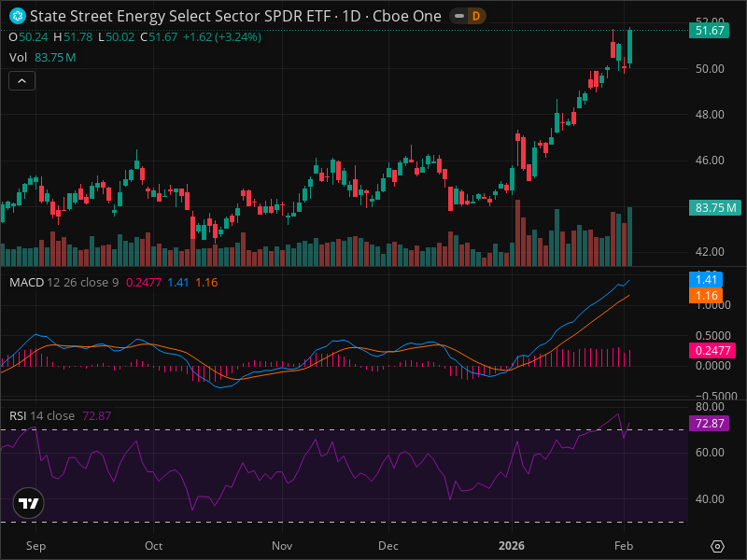Click the 42.00 price axis label

pos(710,252)
